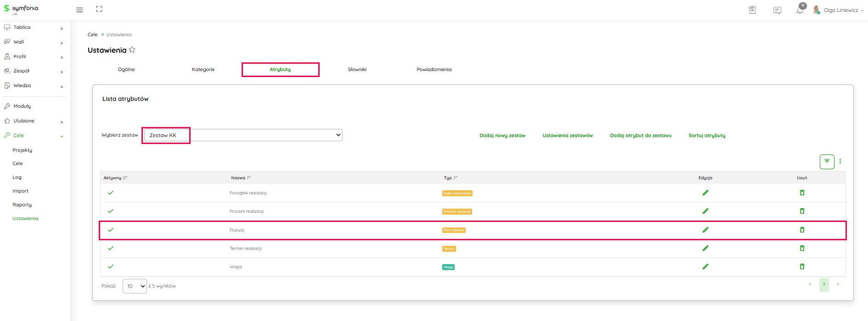Image resolution: width=868 pixels, height=321 pixels.
Task: Sort table by Aktywny column
Action: pyautogui.click(x=125, y=178)
